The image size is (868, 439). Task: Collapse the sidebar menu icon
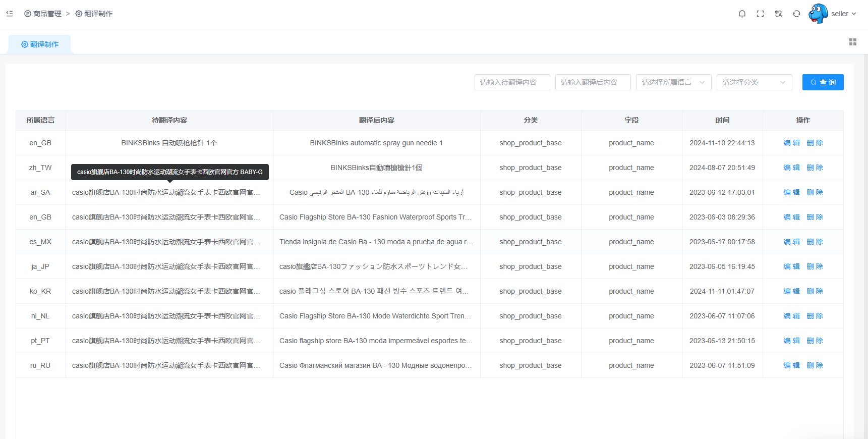point(10,14)
